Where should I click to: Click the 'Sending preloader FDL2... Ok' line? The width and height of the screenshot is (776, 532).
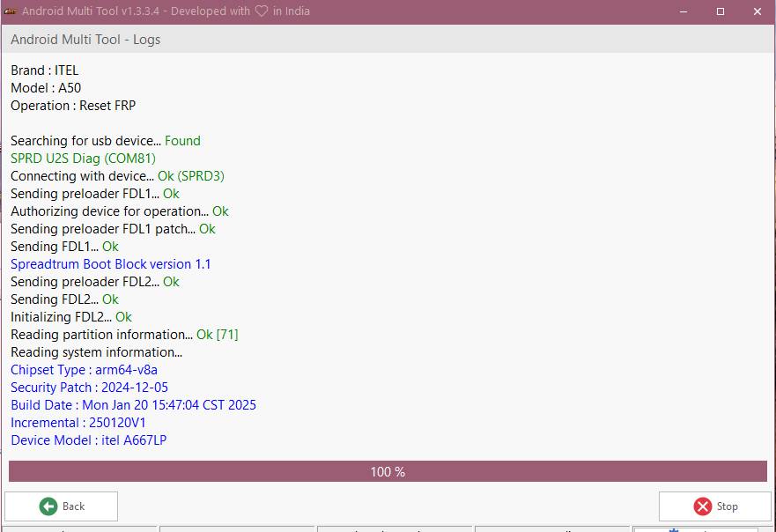click(x=95, y=282)
